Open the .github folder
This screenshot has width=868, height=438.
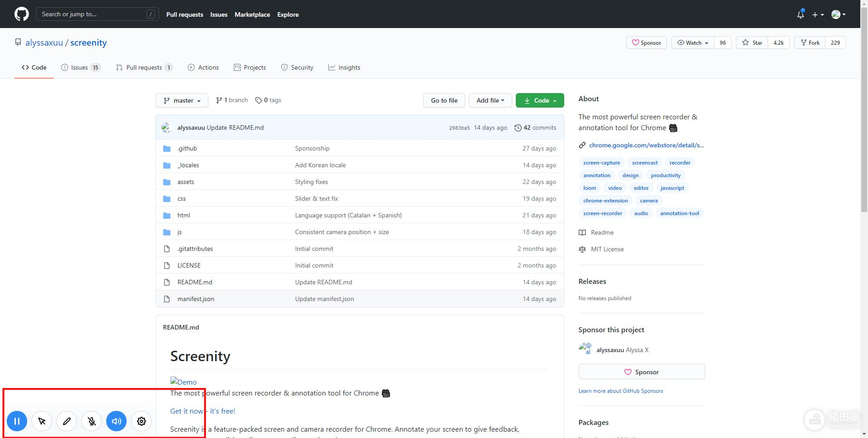pos(187,149)
